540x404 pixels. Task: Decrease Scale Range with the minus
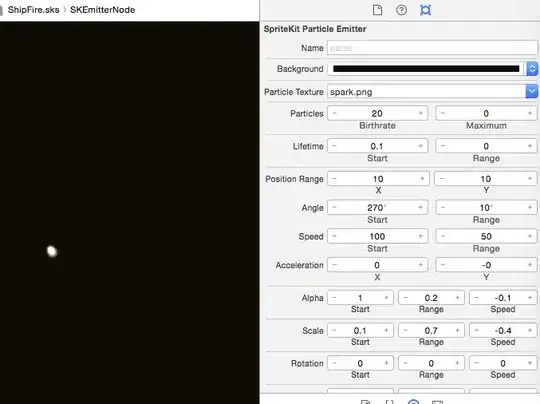[405, 331]
